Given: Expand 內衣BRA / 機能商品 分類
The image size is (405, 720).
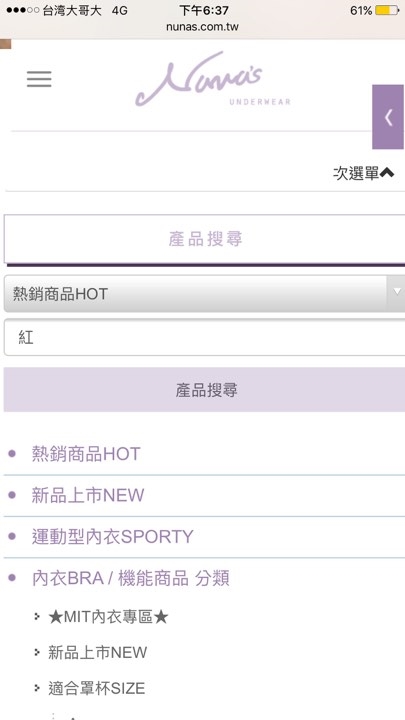Looking at the screenshot, I should tap(130, 579).
